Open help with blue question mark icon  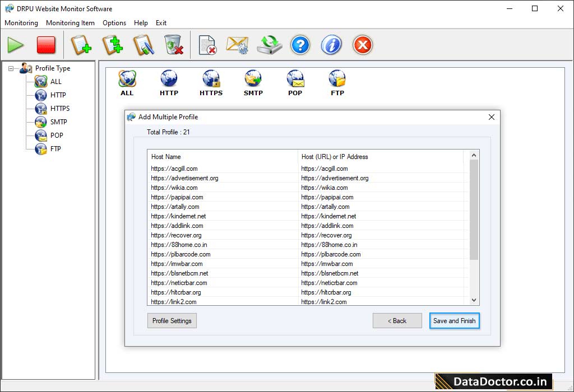pyautogui.click(x=300, y=45)
